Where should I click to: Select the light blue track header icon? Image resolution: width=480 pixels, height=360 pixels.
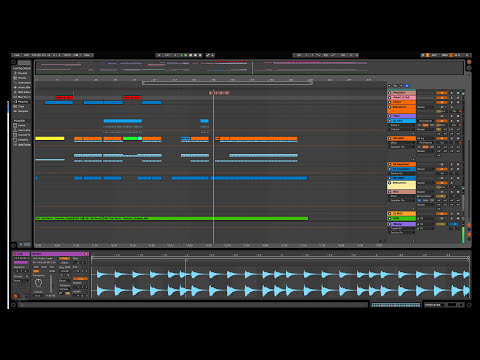(389, 121)
